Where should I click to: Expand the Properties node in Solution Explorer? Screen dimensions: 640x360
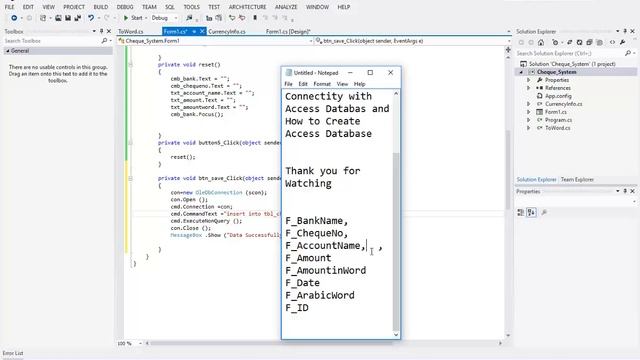(x=529, y=80)
